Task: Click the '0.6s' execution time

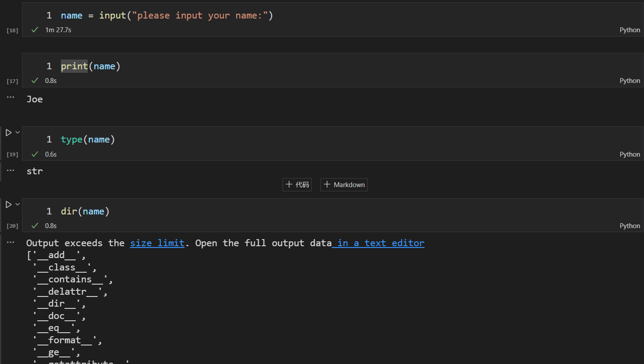Action: pyautogui.click(x=51, y=154)
